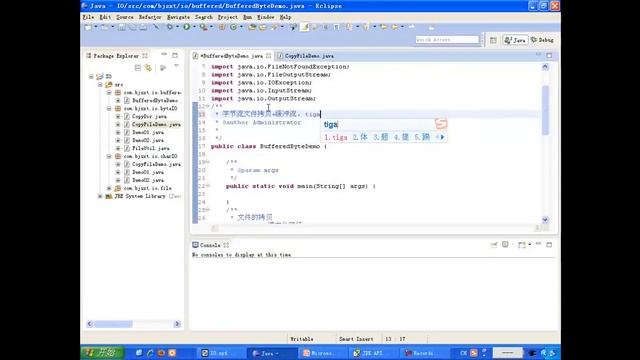
Task: Collapse the com.bjsxt.io.charIO package
Action: pos(109,156)
